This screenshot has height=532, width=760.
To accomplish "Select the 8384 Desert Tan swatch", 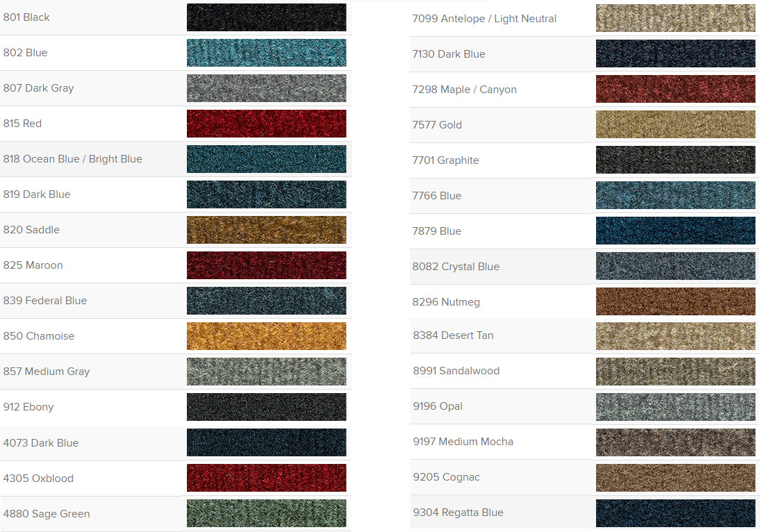I will tap(676, 336).
